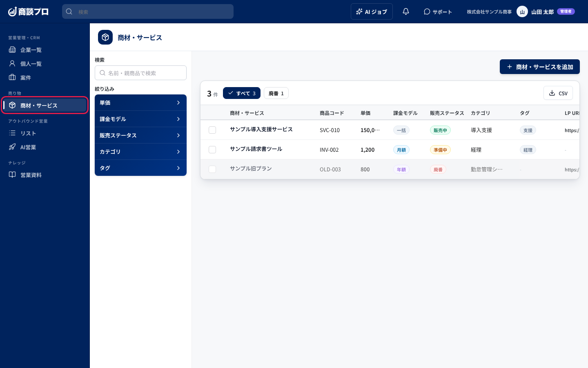Select the 廃番 1 tab
Image resolution: width=588 pixels, height=368 pixels.
[x=276, y=93]
